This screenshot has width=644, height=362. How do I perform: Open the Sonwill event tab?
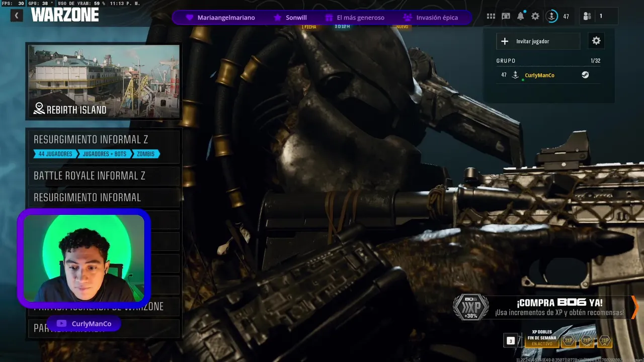pos(290,18)
